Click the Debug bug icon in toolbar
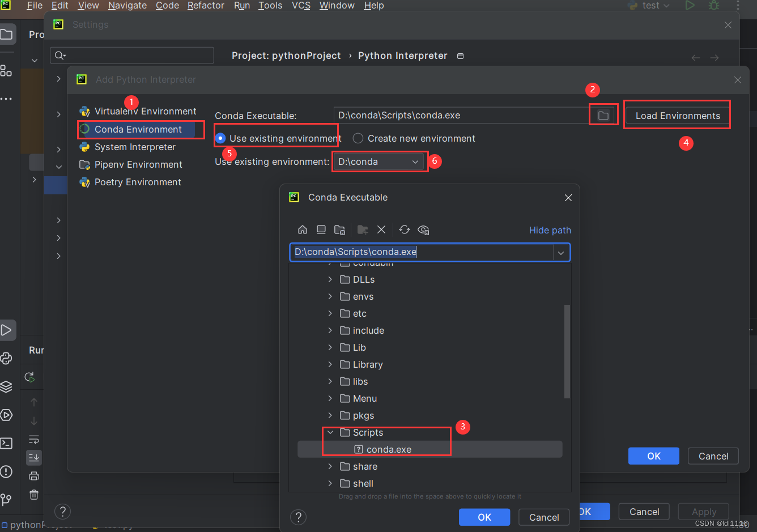Viewport: 757px width, 532px height. coord(714,5)
